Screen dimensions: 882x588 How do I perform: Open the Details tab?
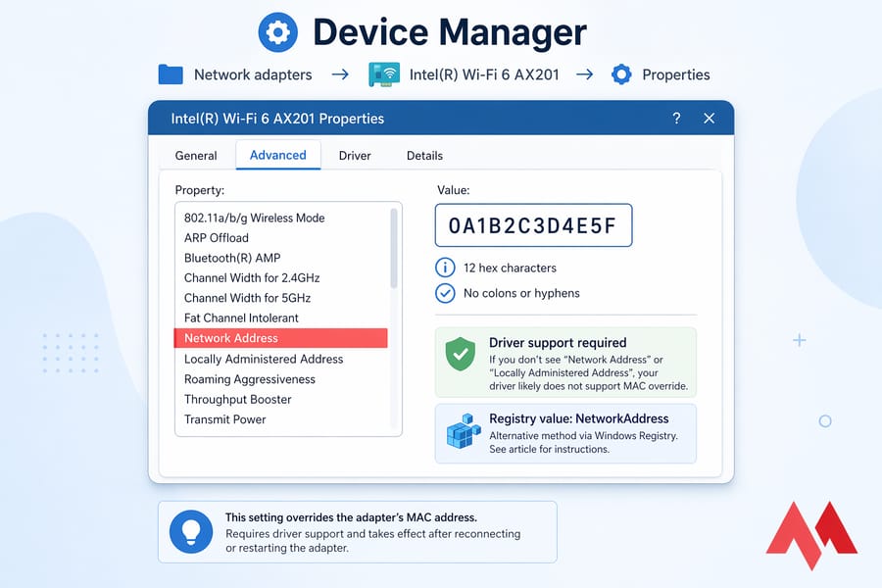tap(424, 156)
